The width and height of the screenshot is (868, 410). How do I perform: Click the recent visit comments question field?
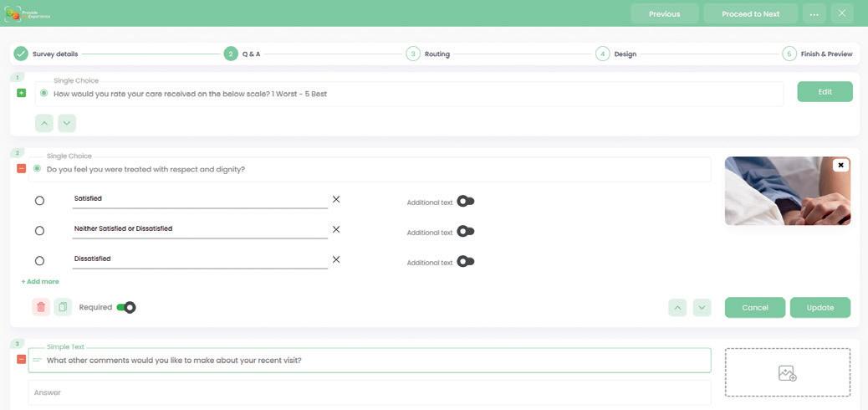pyautogui.click(x=370, y=360)
